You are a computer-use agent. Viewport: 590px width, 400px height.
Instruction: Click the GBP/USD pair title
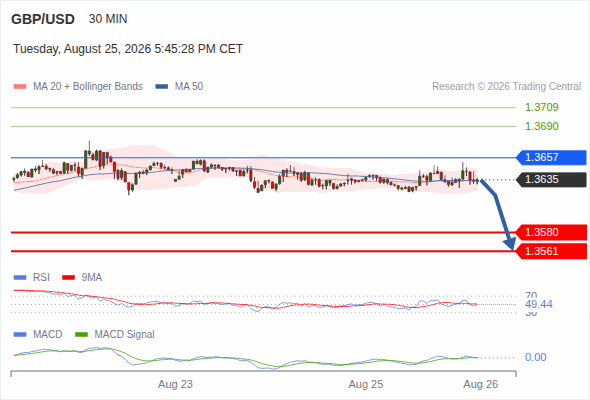tap(43, 19)
